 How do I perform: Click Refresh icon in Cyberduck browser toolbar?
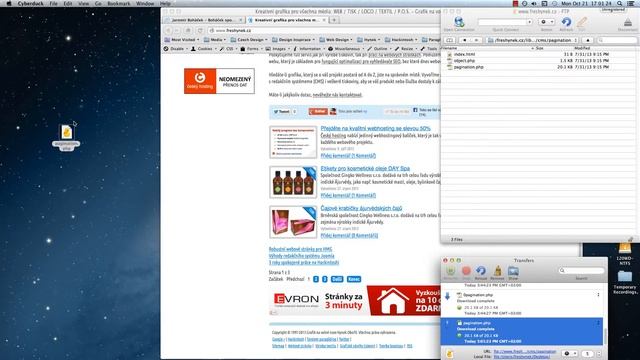click(x=566, y=22)
